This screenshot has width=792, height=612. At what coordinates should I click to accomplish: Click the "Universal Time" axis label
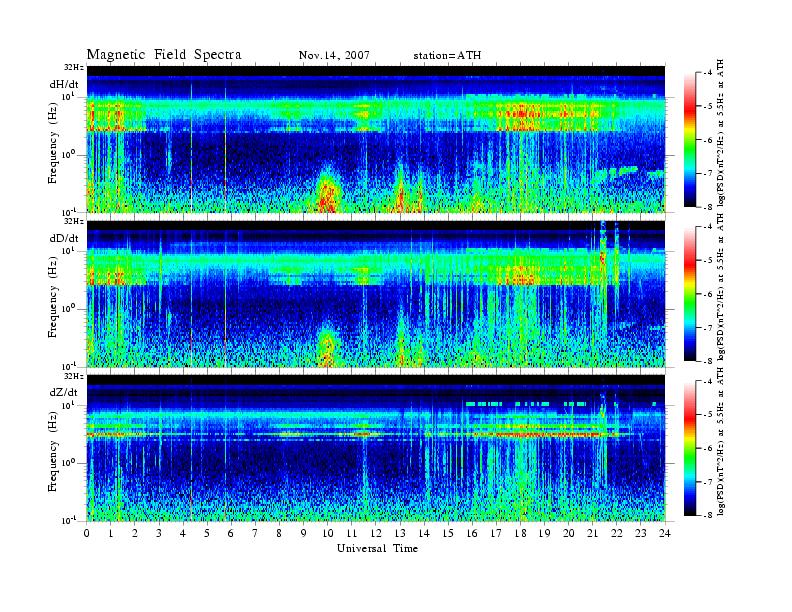[377, 548]
